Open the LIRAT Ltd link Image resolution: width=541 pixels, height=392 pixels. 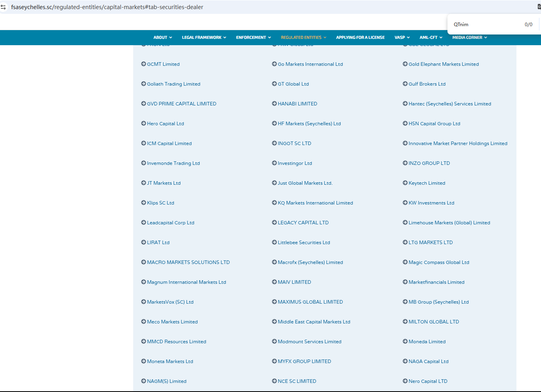pyautogui.click(x=158, y=243)
